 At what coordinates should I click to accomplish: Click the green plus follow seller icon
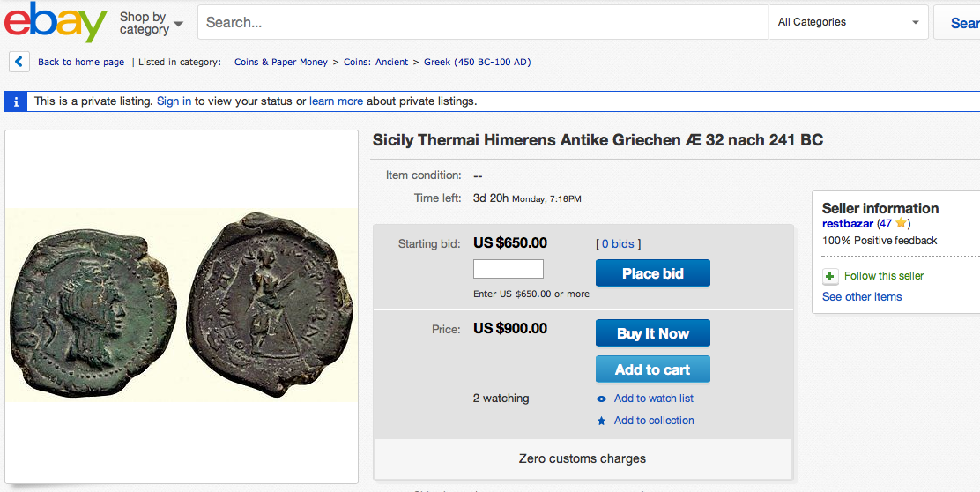(x=830, y=276)
